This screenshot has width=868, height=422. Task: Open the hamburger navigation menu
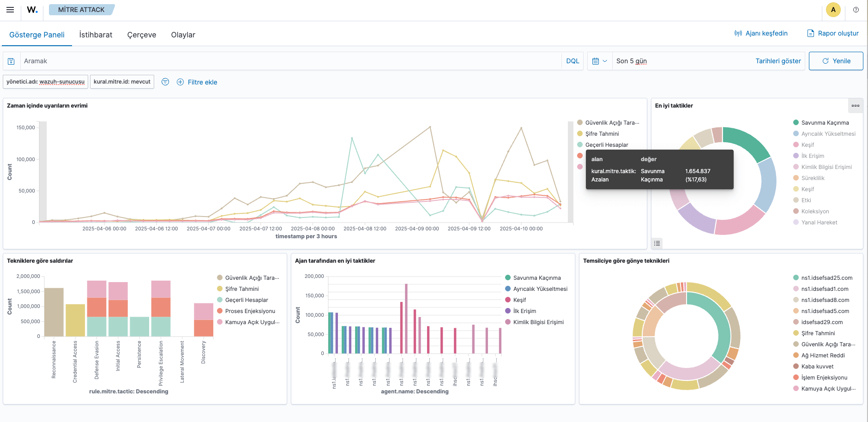(x=10, y=10)
